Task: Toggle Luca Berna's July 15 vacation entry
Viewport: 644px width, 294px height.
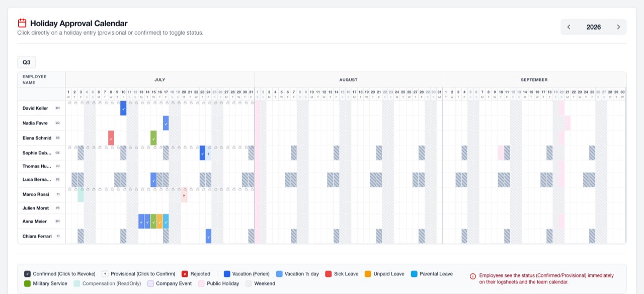Action: [x=153, y=180]
